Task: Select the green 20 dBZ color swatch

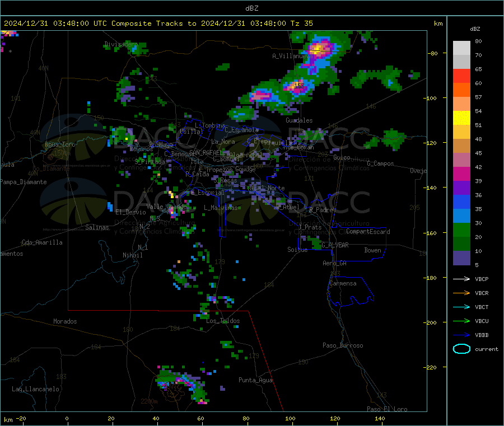Action: (461, 230)
